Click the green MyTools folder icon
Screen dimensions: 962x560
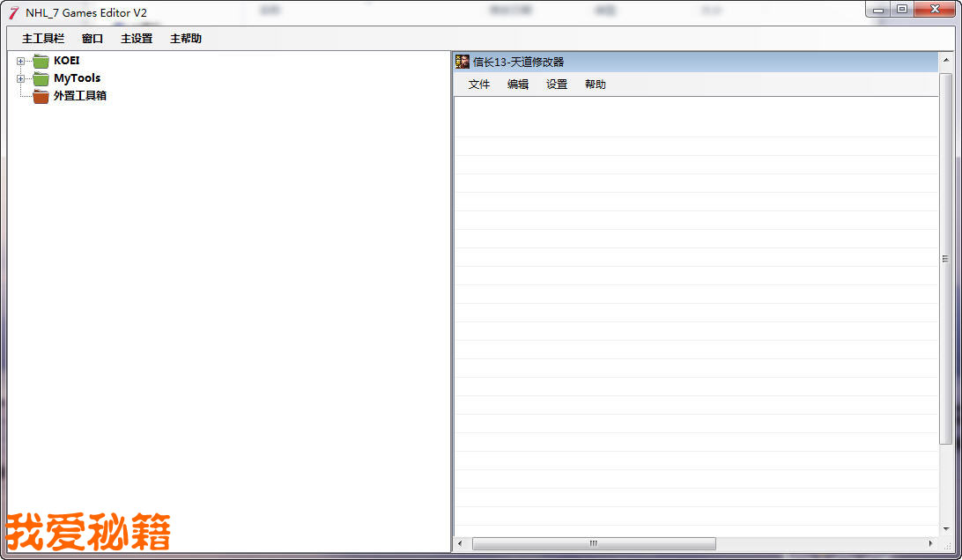click(x=41, y=78)
